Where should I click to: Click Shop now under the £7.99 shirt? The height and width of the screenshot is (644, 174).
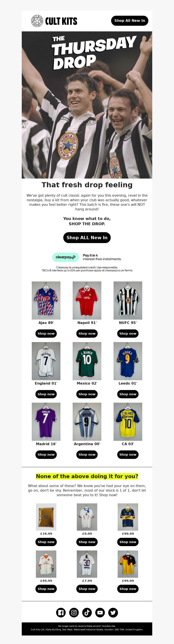point(87,589)
